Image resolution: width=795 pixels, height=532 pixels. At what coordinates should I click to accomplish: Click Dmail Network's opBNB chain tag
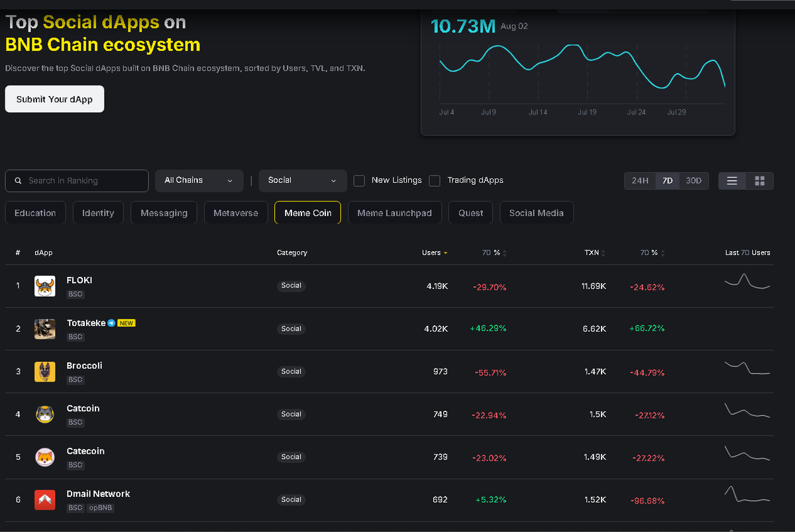101,508
